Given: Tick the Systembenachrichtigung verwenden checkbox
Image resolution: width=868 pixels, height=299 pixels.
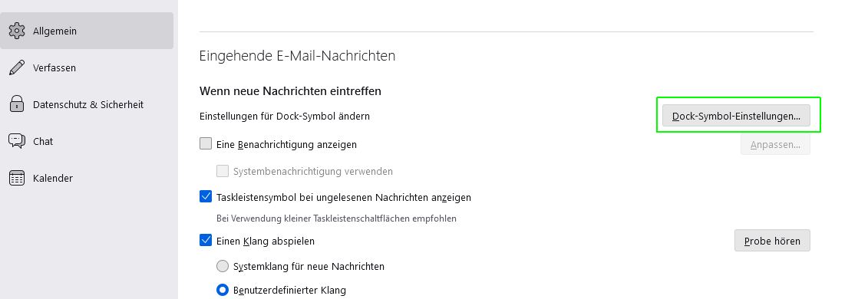Looking at the screenshot, I should click(223, 171).
